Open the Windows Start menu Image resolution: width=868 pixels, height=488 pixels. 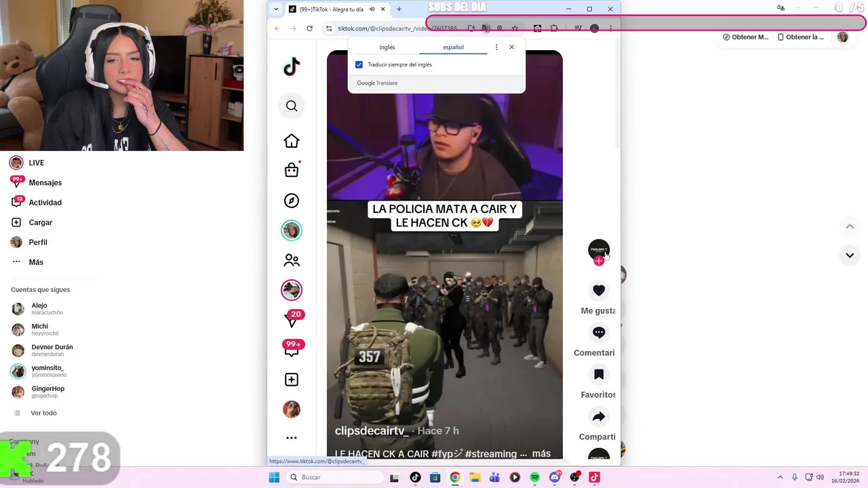274,477
